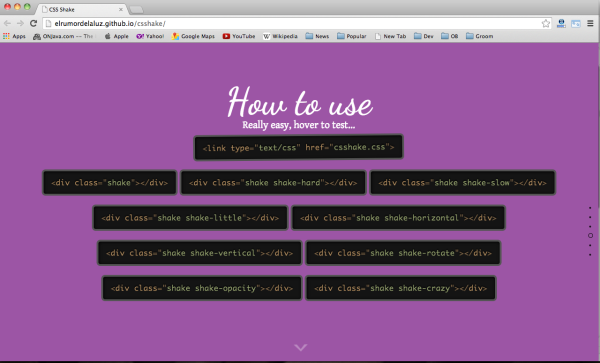Select the circled active navigation dot
This screenshot has width=600, height=363.
pos(590,236)
